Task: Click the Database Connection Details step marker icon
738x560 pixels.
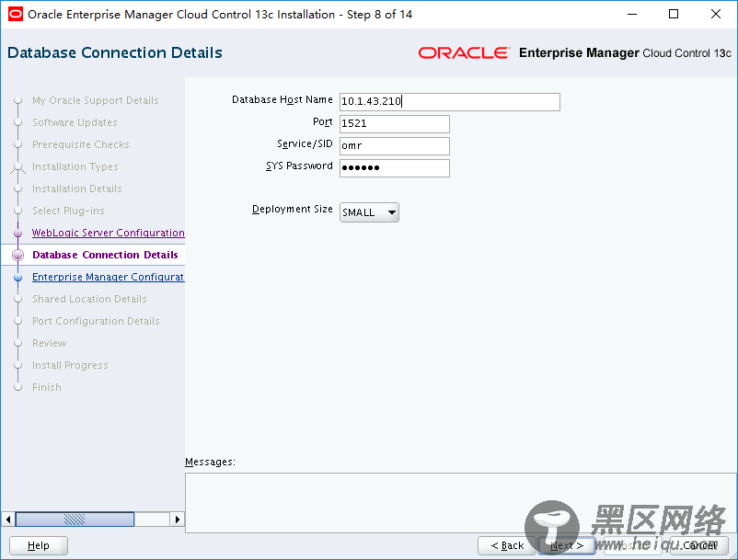Action: pos(17,255)
